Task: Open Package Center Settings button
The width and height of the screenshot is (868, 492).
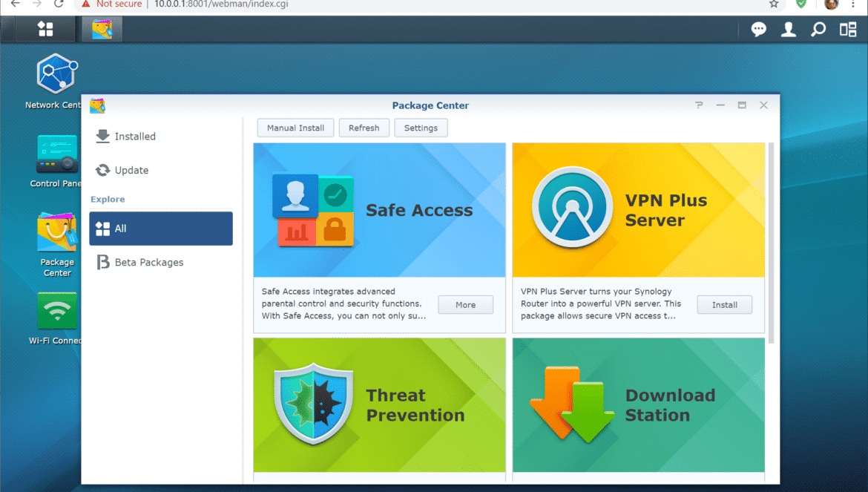Action: [421, 128]
